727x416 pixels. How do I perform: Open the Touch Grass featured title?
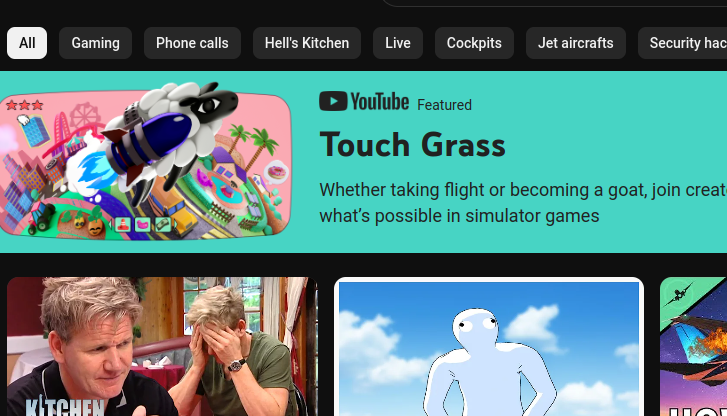click(x=412, y=145)
